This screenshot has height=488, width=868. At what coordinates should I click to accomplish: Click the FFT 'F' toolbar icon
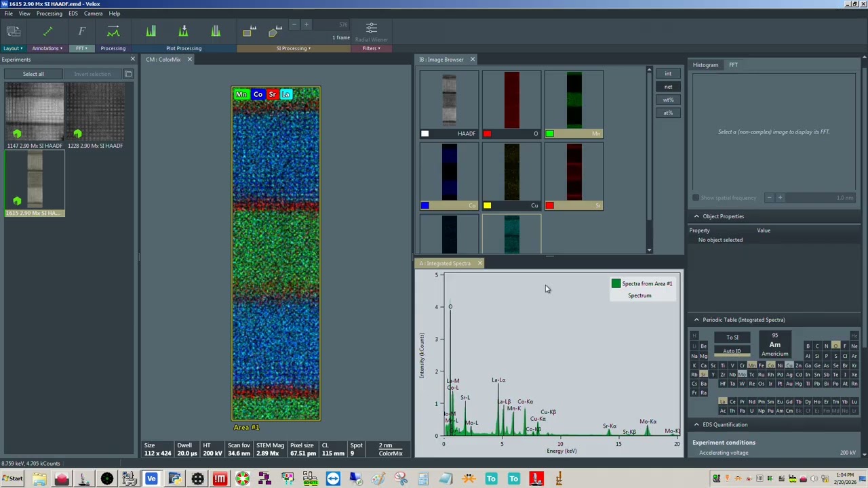click(x=81, y=31)
